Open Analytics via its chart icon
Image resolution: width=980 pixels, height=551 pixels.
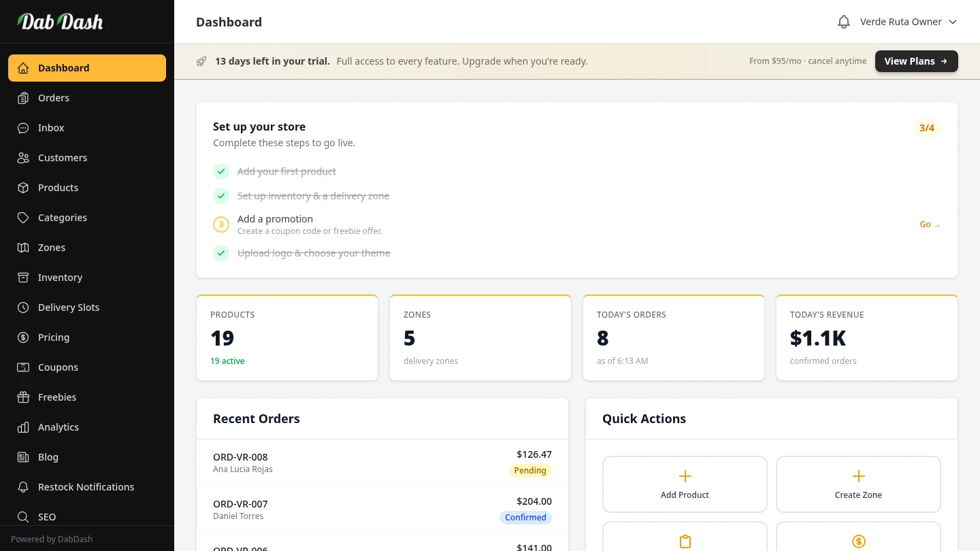[x=23, y=427]
